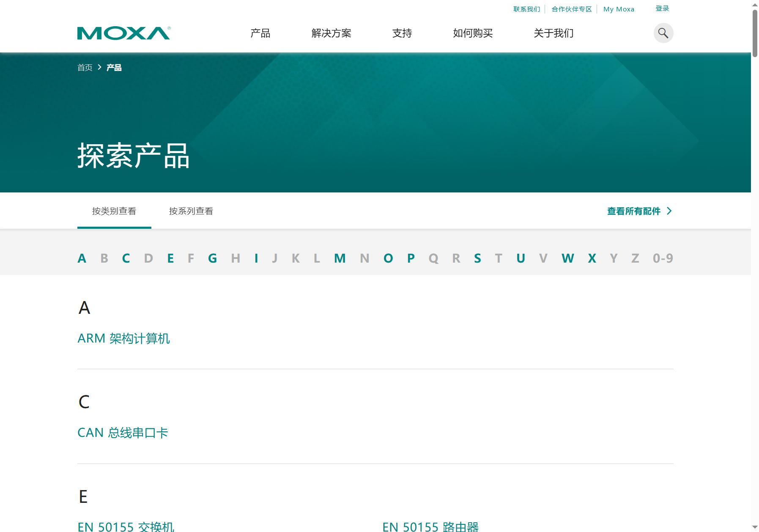Jump to letter A in the index
Screen dimensions: 759x532
pyautogui.click(x=82, y=258)
